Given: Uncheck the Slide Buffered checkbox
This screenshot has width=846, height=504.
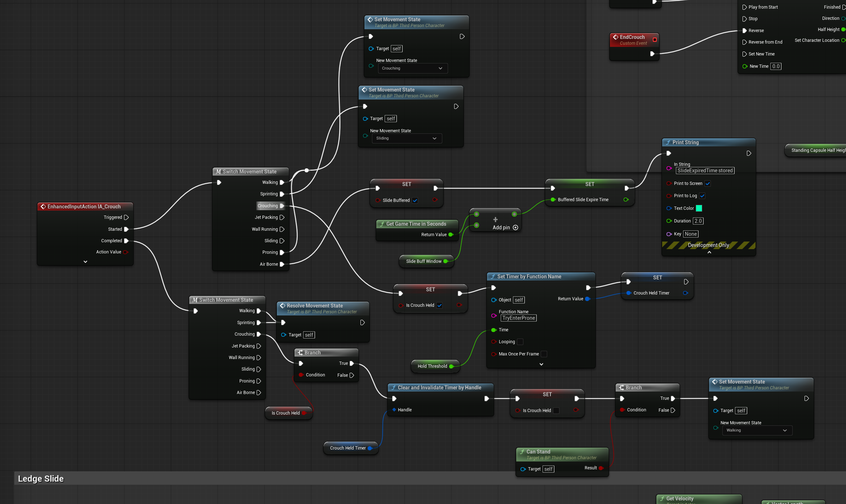Looking at the screenshot, I should click(x=415, y=200).
